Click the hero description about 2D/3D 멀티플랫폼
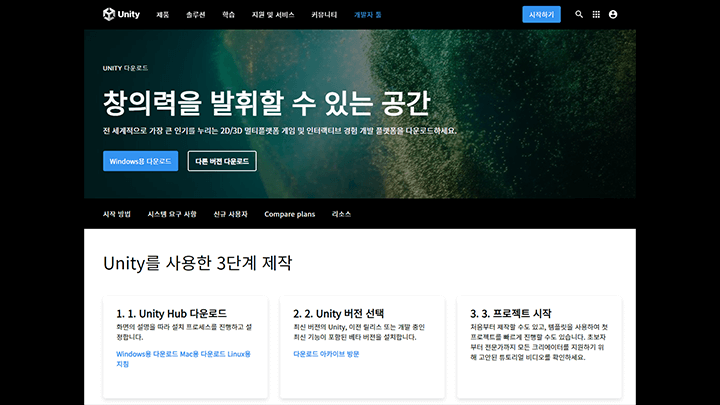This screenshot has width=720, height=405. [x=280, y=131]
